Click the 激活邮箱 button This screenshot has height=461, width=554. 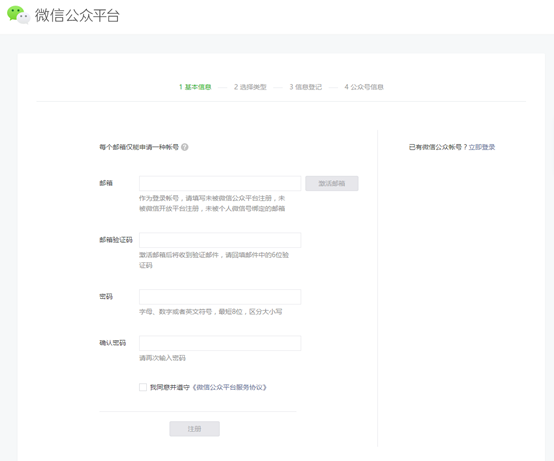point(332,183)
